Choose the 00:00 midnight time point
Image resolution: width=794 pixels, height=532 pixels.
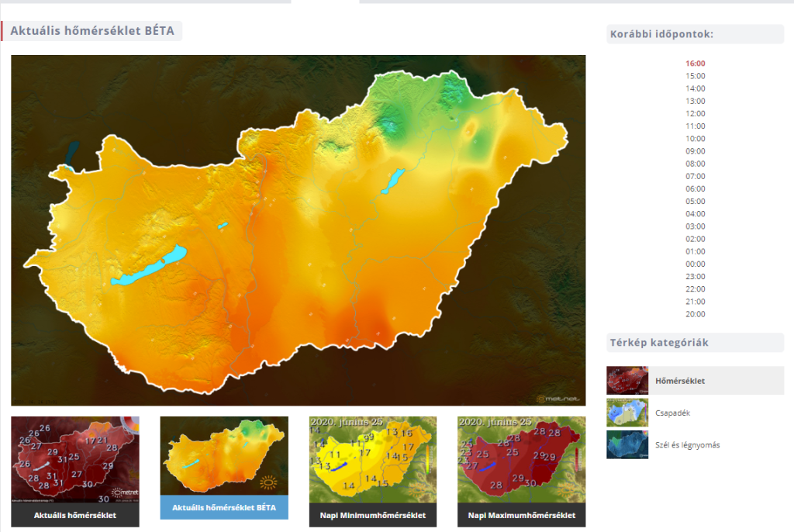696,264
